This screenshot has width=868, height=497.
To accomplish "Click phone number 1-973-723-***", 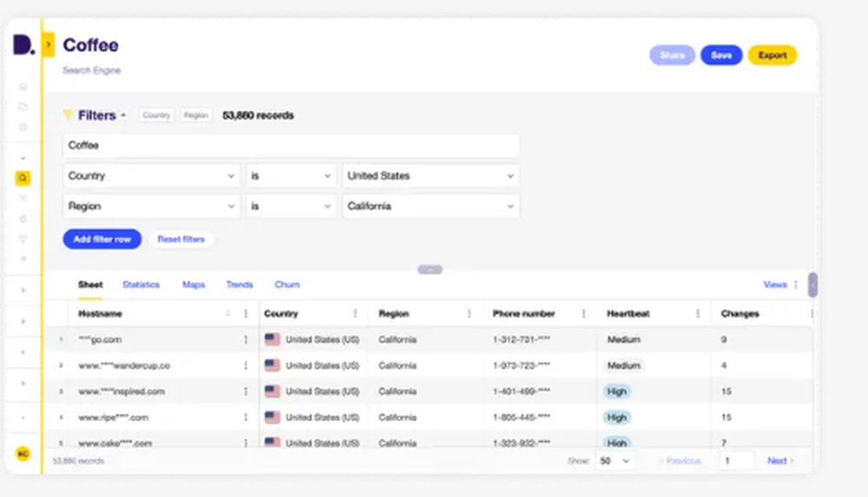I will click(x=522, y=366).
